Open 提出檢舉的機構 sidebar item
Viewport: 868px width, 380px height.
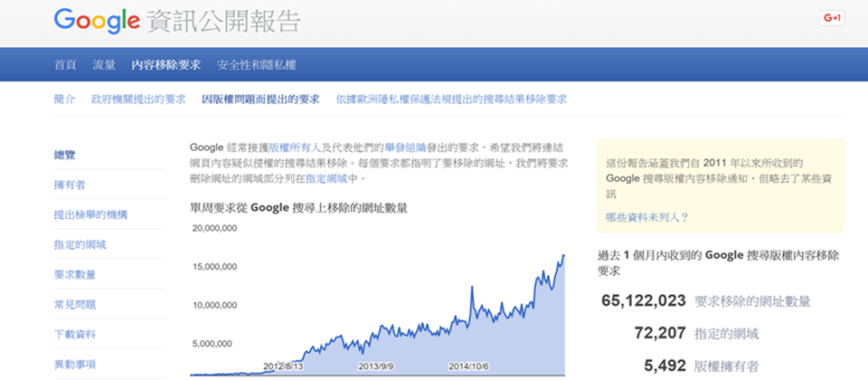pos(90,214)
